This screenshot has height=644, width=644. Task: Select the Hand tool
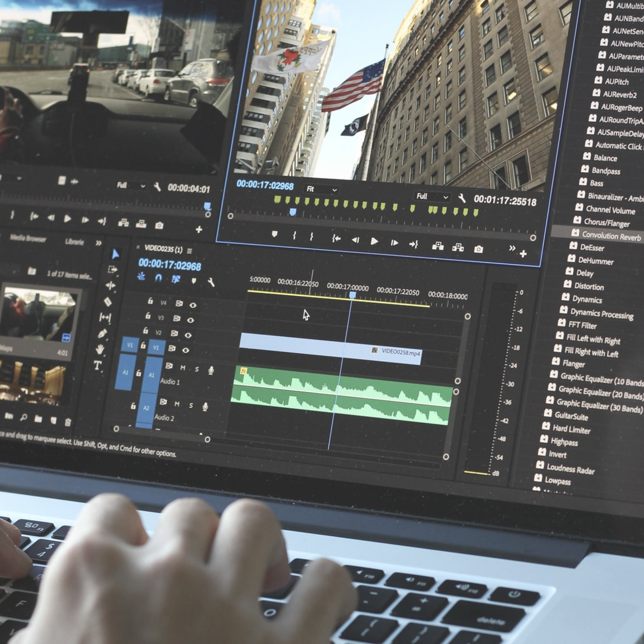pyautogui.click(x=100, y=349)
